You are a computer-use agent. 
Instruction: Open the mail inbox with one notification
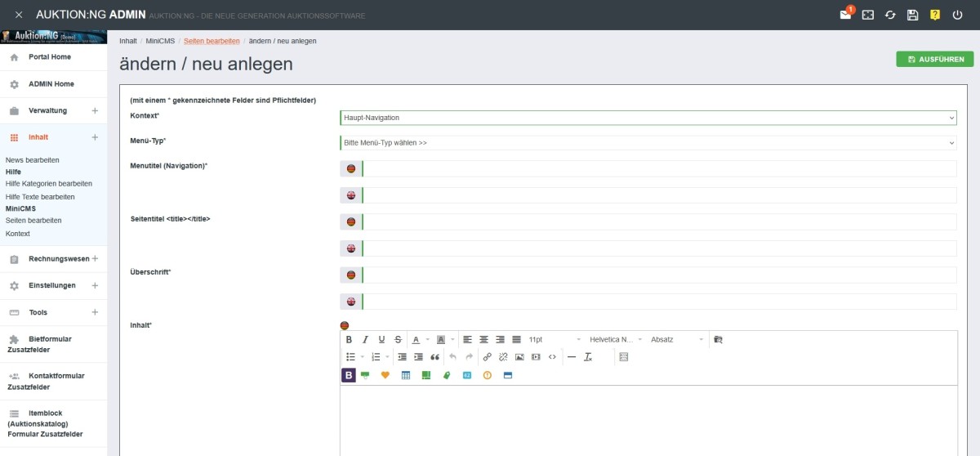click(846, 15)
